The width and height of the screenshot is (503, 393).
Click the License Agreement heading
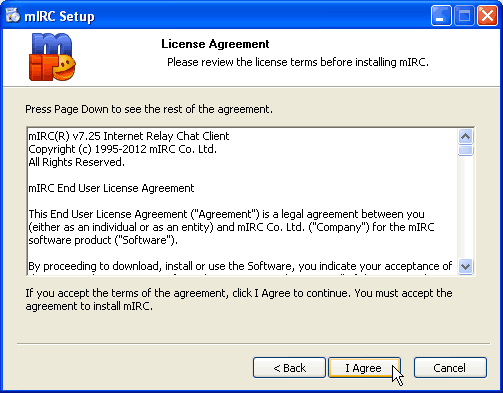click(215, 44)
